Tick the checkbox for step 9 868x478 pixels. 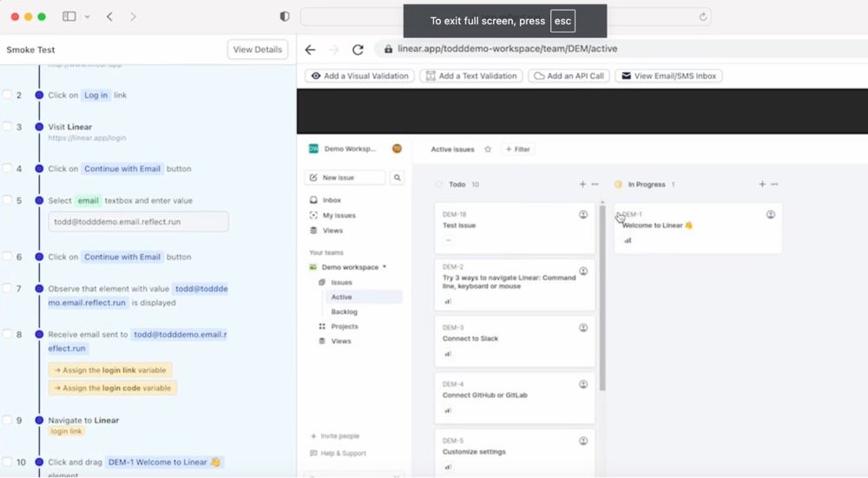(x=7, y=419)
